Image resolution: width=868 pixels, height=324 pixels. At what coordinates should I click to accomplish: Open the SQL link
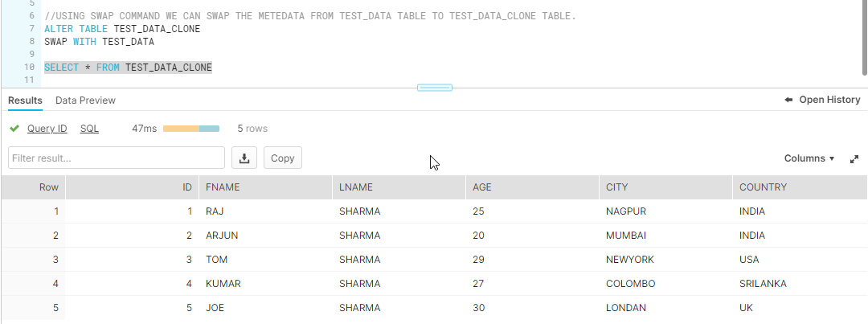90,129
